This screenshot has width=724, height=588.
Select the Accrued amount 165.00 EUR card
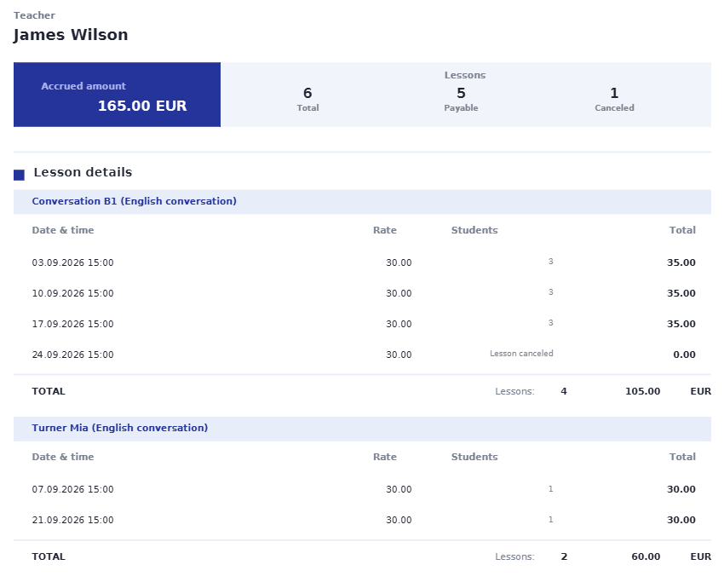117,95
